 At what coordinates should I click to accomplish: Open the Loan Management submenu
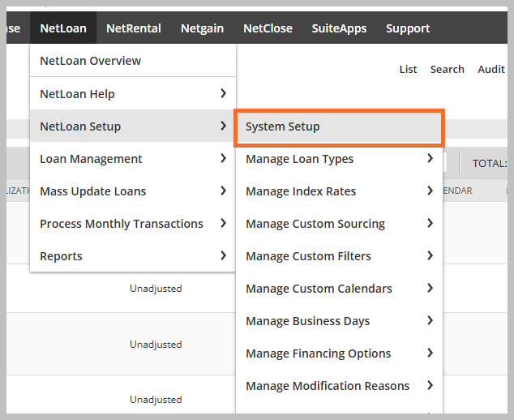pos(133,159)
